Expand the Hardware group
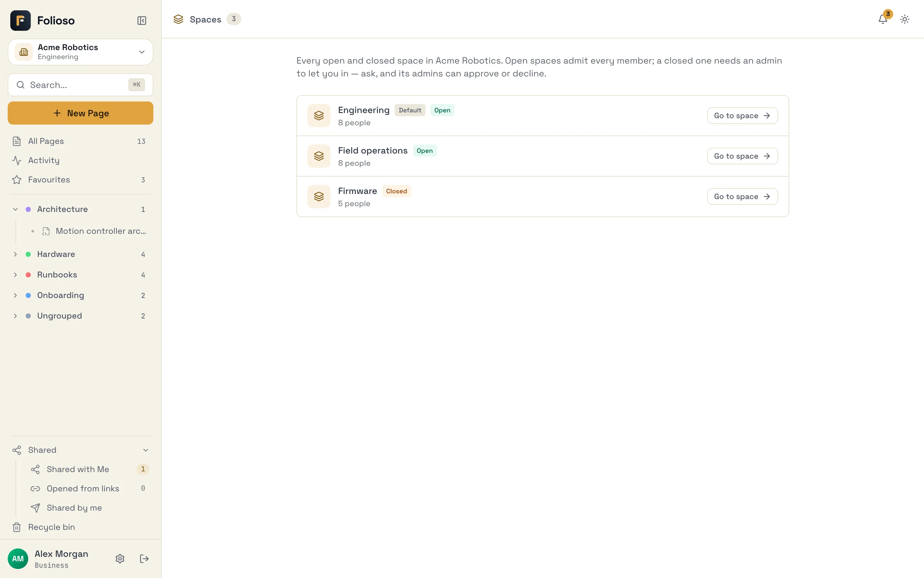 click(x=15, y=254)
